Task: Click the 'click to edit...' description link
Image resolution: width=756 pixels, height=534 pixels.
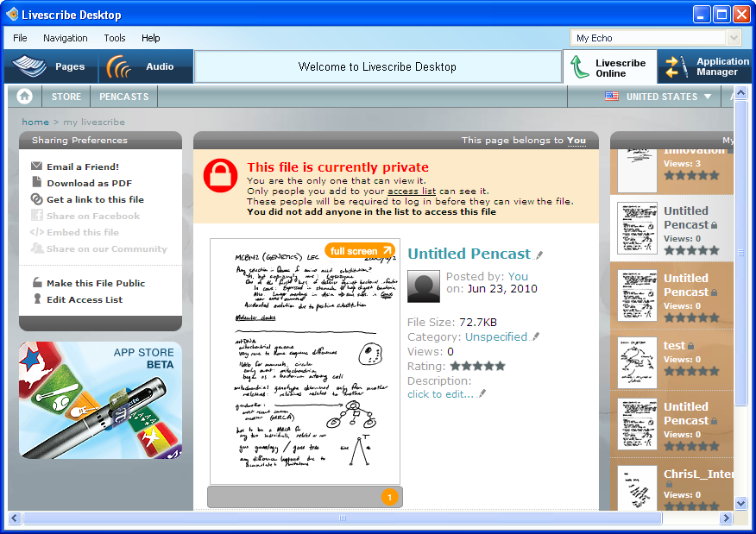Action: [441, 394]
